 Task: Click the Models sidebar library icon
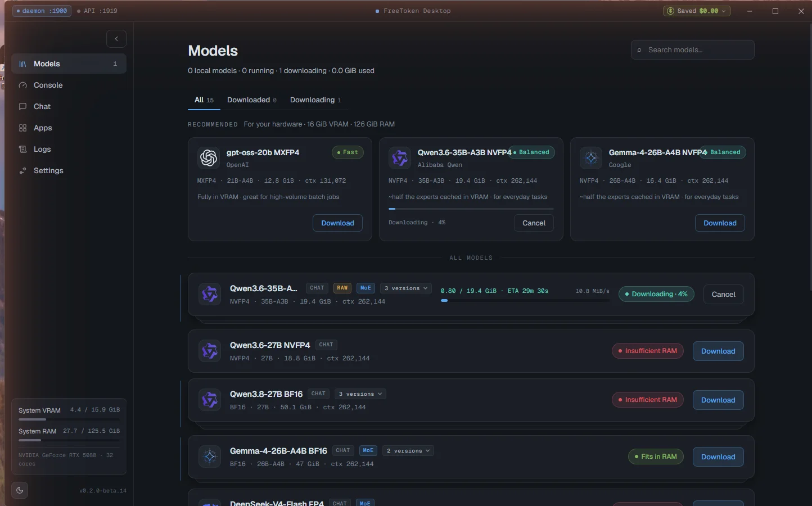click(x=22, y=64)
